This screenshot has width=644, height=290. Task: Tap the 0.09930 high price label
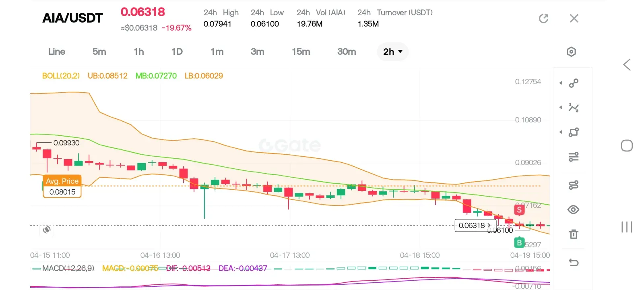coord(66,143)
